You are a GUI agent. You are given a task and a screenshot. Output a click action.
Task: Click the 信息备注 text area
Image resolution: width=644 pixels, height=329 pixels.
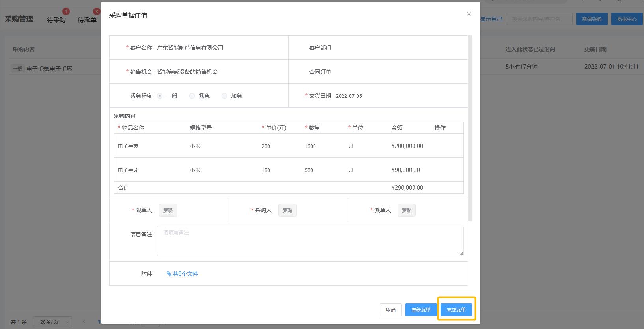click(310, 241)
